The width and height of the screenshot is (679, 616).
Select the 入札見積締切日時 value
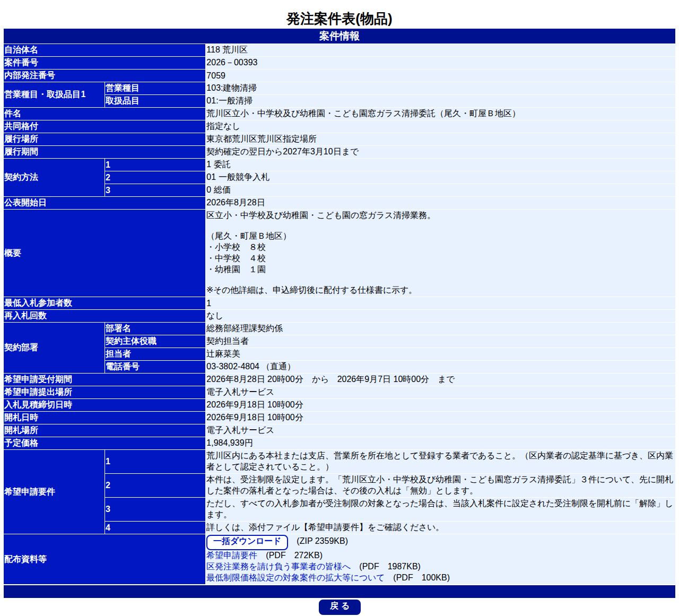tap(255, 405)
